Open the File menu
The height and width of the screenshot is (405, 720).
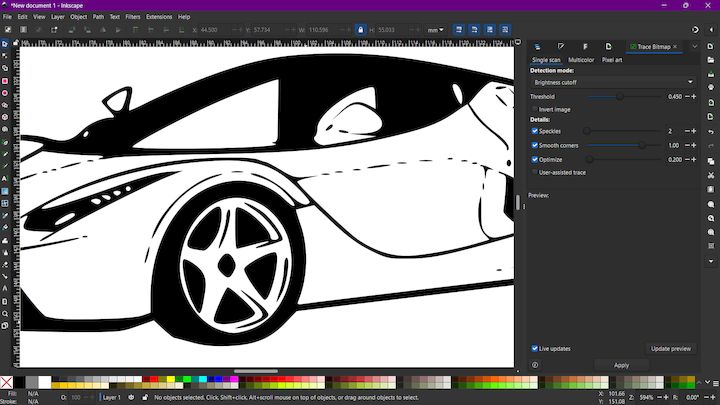[7, 17]
